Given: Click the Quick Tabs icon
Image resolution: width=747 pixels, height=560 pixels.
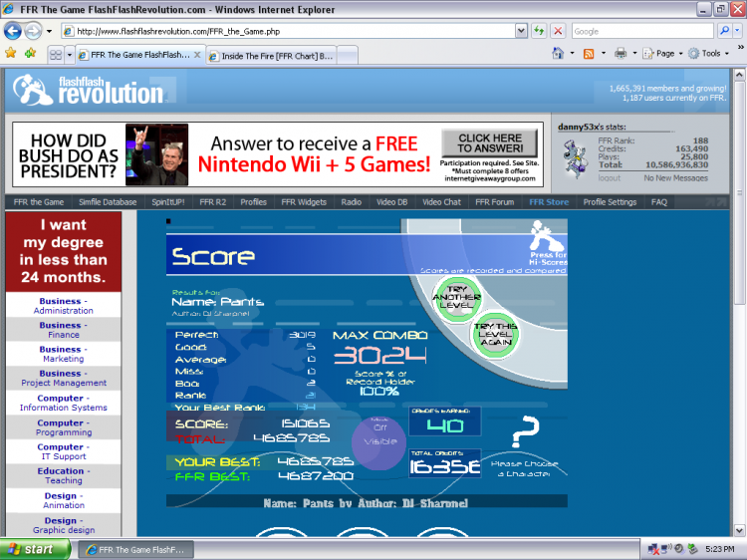Looking at the screenshot, I should click(x=56, y=55).
